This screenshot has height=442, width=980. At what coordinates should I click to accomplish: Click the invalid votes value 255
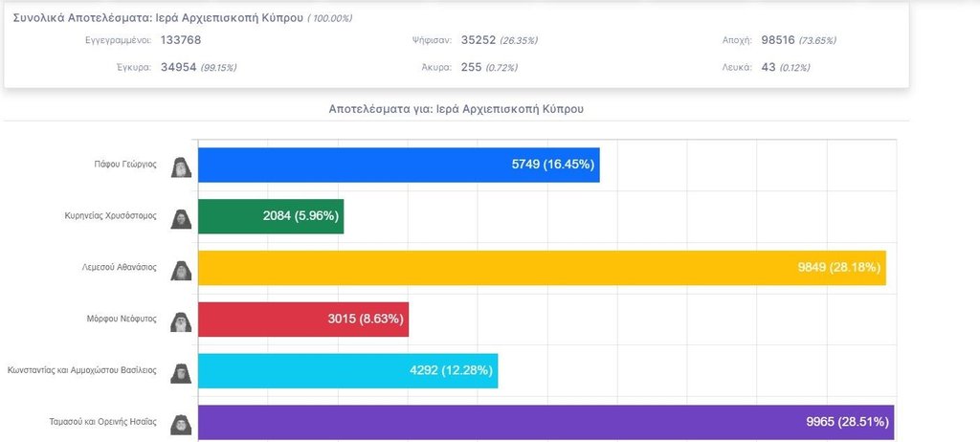pos(471,67)
